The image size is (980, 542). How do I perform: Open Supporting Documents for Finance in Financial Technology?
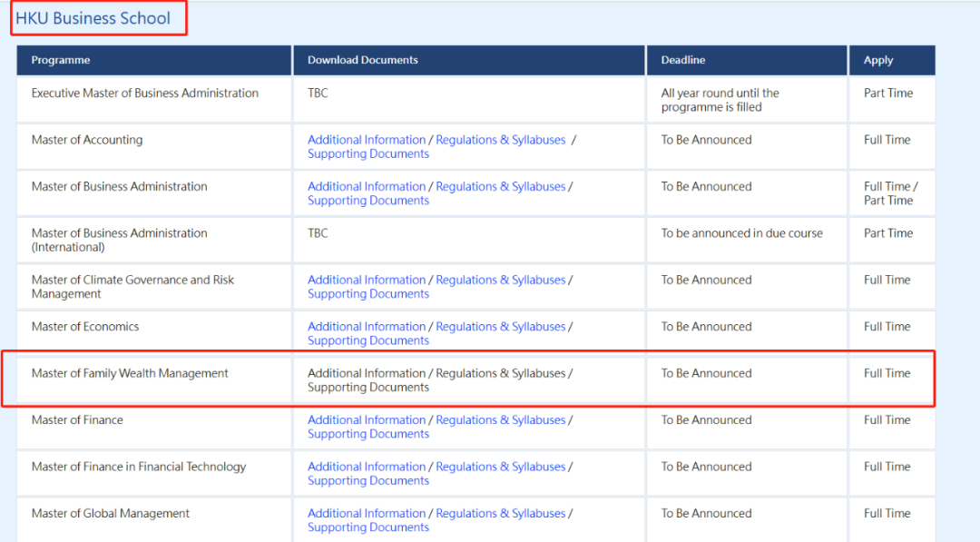(x=368, y=481)
